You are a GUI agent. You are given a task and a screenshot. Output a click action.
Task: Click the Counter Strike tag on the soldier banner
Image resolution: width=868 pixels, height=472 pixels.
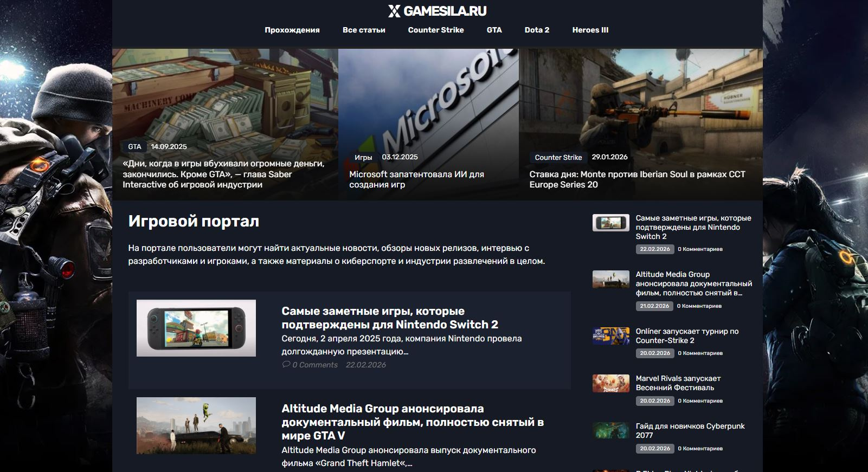point(558,157)
